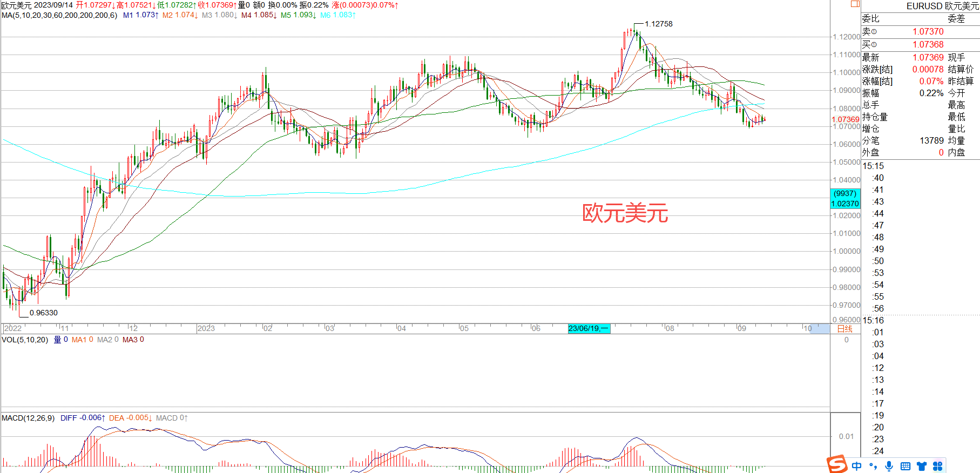Click the 委差 label
Image resolution: width=980 pixels, height=473 pixels.
[956, 18]
